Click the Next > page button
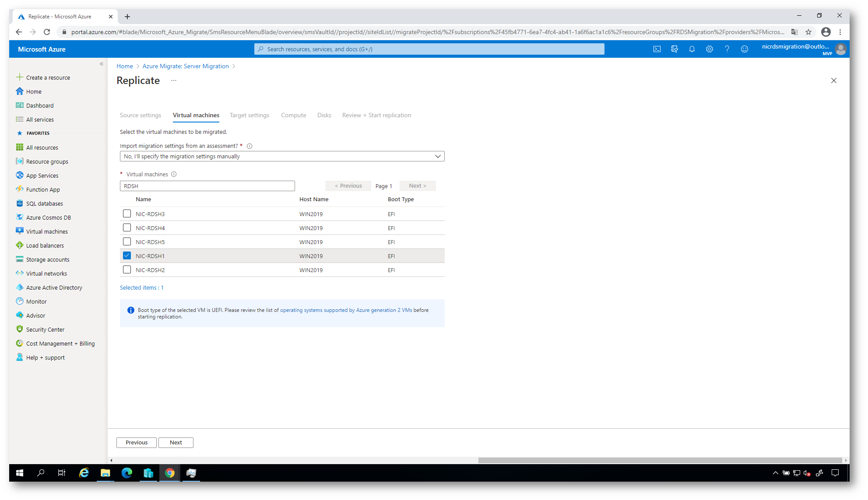Image resolution: width=868 pixels, height=500 pixels. 418,185
